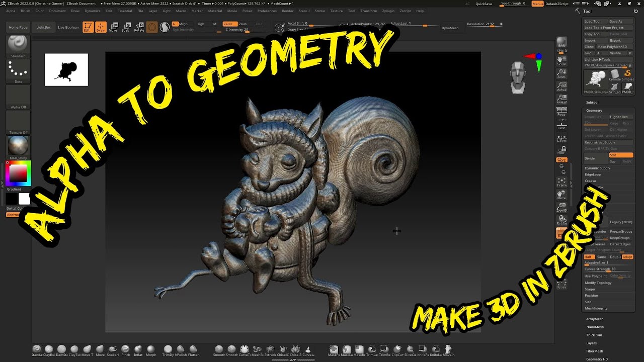This screenshot has height=362, width=644.
Task: Click the Actual size icon
Action: pyautogui.click(x=561, y=86)
